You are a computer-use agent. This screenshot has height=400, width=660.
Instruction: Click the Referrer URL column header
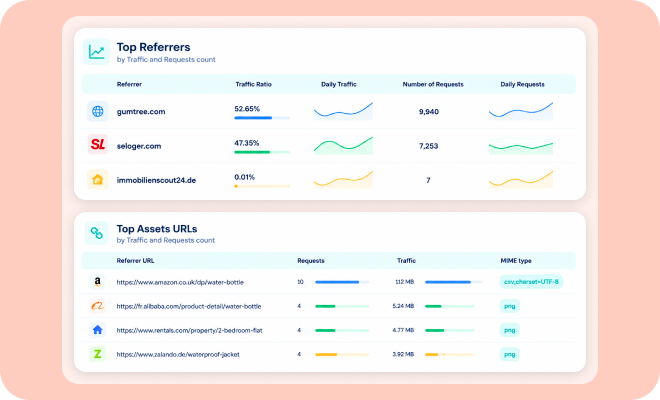(135, 261)
